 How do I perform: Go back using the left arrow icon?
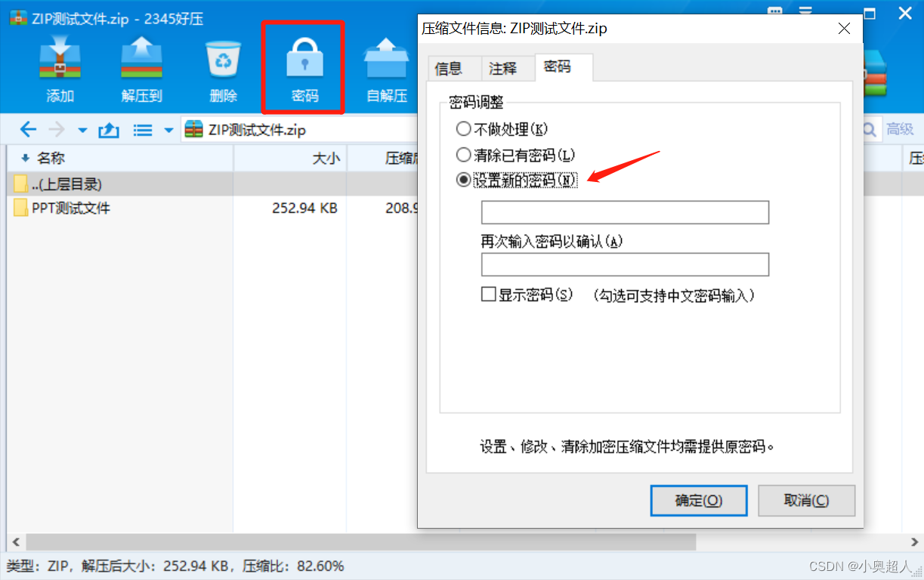tap(29, 130)
